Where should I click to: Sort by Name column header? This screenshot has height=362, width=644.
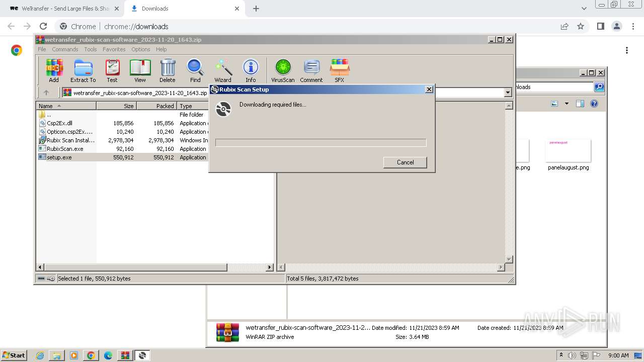[x=66, y=106]
